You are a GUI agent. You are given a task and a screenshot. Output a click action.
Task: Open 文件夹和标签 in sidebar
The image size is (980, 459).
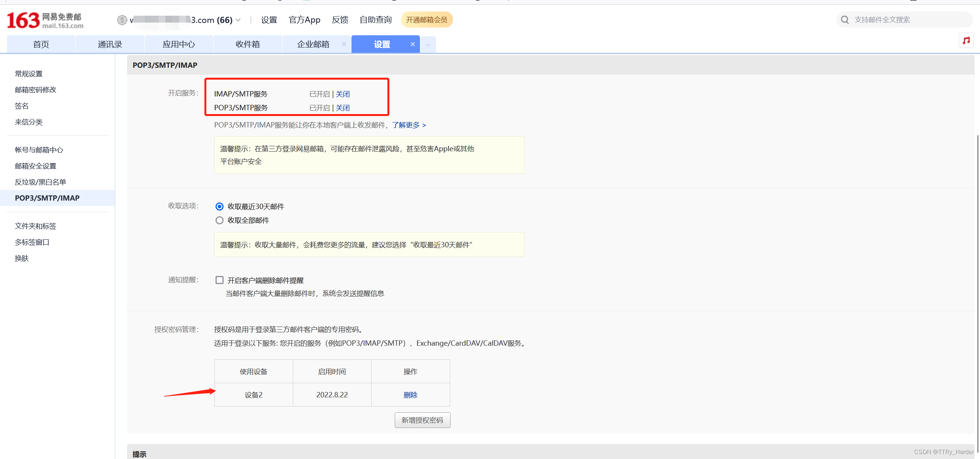click(x=36, y=226)
